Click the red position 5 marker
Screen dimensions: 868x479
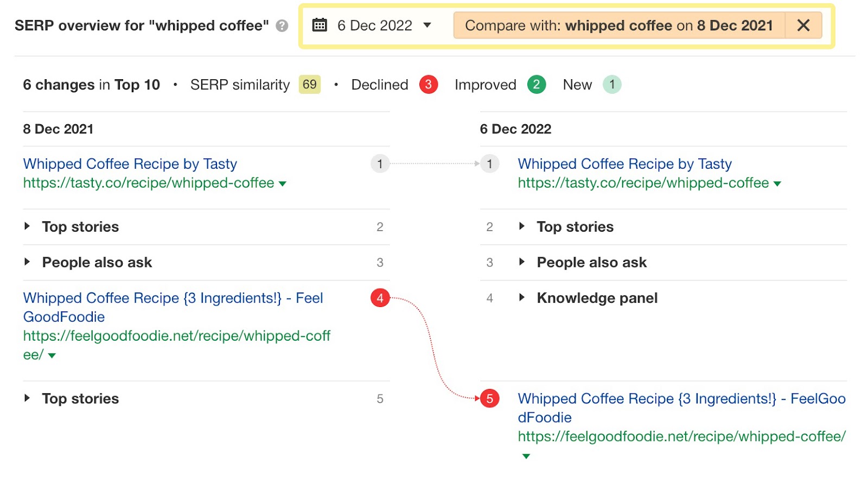click(489, 399)
